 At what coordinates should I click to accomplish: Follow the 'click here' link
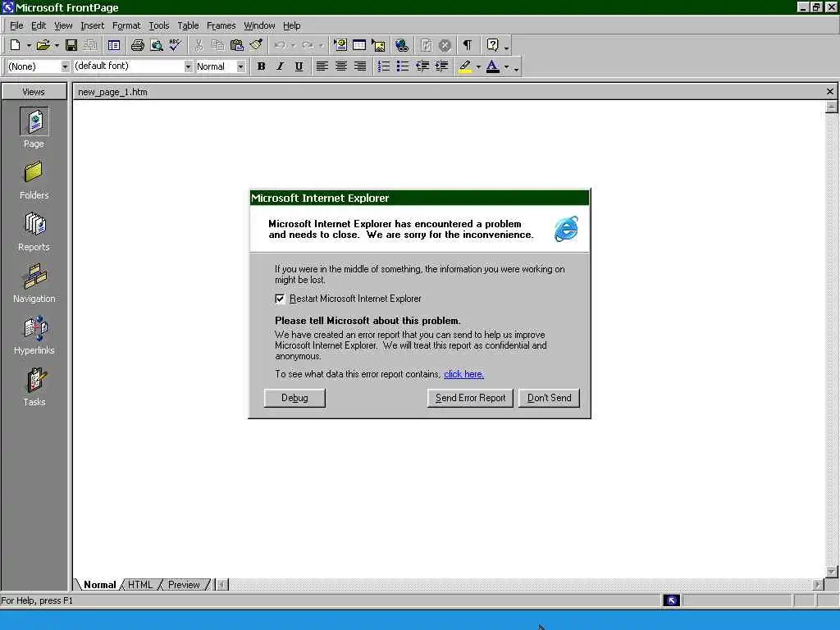[464, 374]
